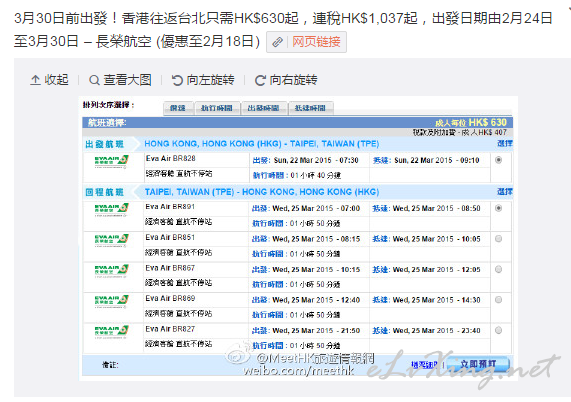Choose the BR827 21:50 flight radio button

coord(499,330)
